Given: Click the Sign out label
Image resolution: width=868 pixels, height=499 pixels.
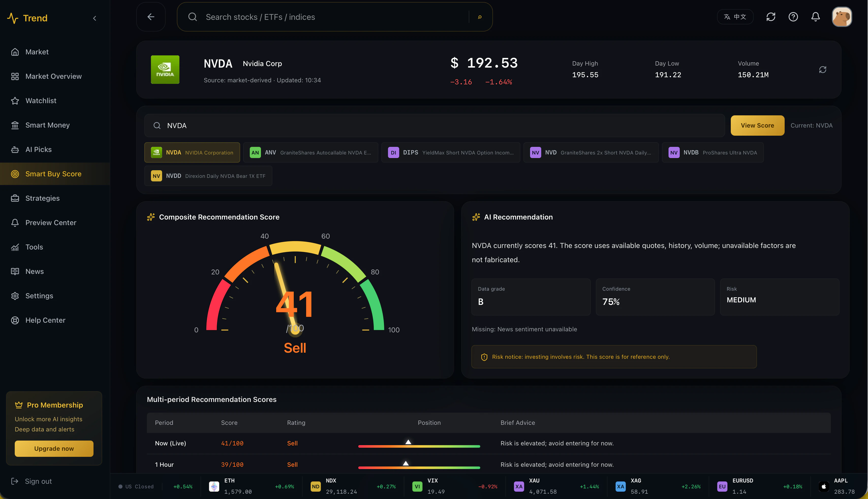Looking at the screenshot, I should pos(38,481).
